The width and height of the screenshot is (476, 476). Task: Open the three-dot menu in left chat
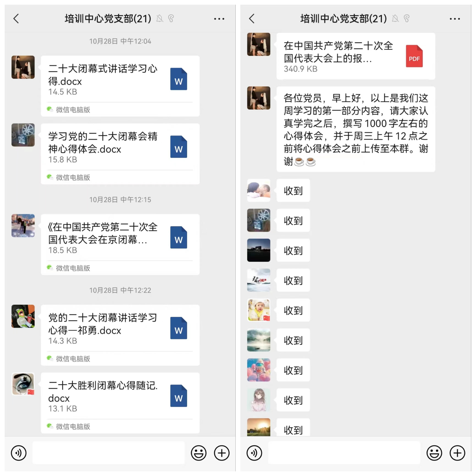point(219,19)
